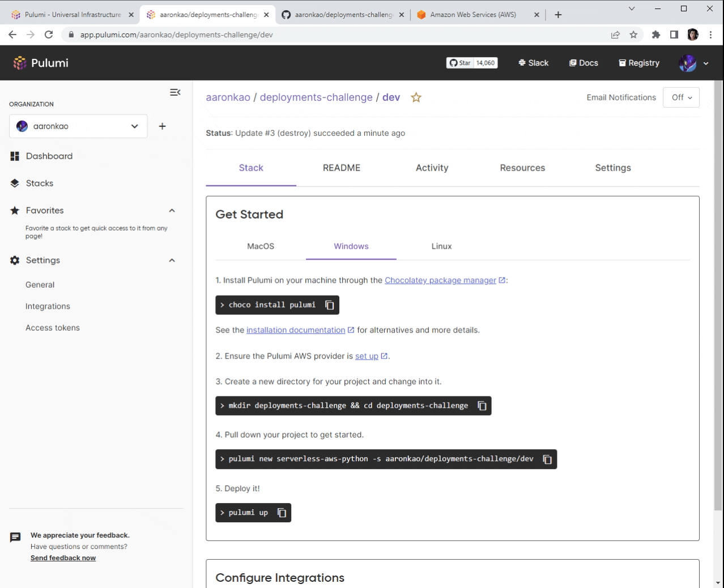
Task: Switch to the stack Settings tab
Action: pos(613,168)
